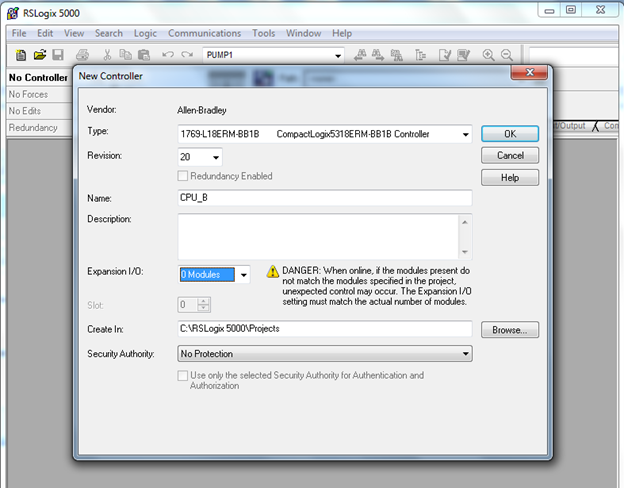Open the Logic menu
The image size is (624, 488).
point(145,33)
